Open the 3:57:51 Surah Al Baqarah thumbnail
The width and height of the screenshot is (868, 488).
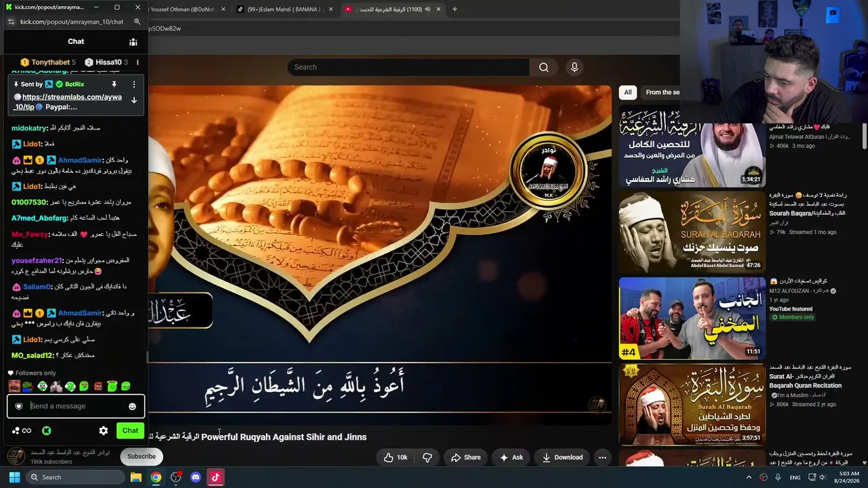pyautogui.click(x=692, y=405)
